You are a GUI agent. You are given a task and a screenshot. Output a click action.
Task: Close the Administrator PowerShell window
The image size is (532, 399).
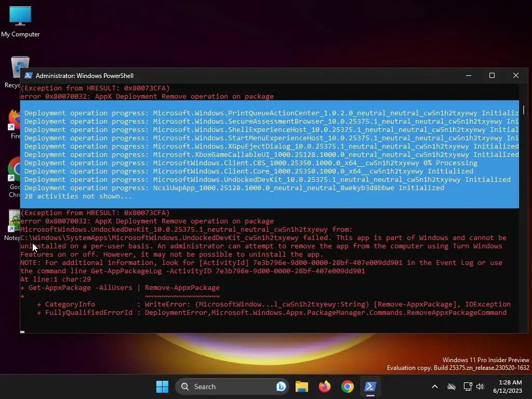[516, 76]
